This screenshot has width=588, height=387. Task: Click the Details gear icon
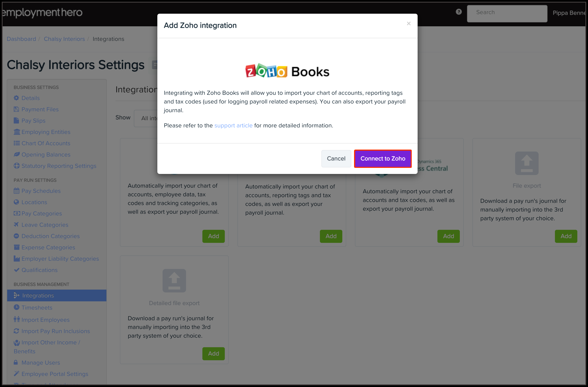tap(16, 98)
